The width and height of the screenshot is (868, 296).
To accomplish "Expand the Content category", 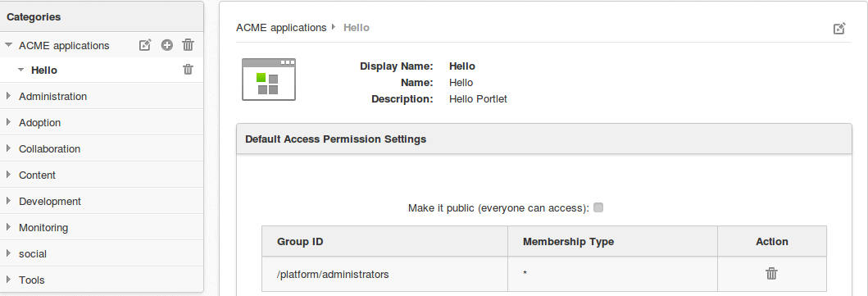I will 8,175.
